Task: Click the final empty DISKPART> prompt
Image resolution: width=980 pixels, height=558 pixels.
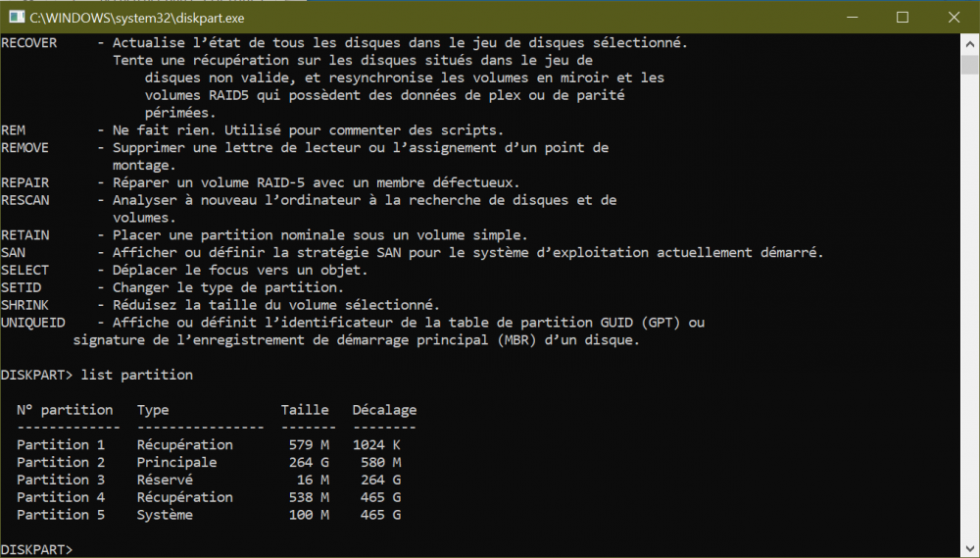Action: 37,549
